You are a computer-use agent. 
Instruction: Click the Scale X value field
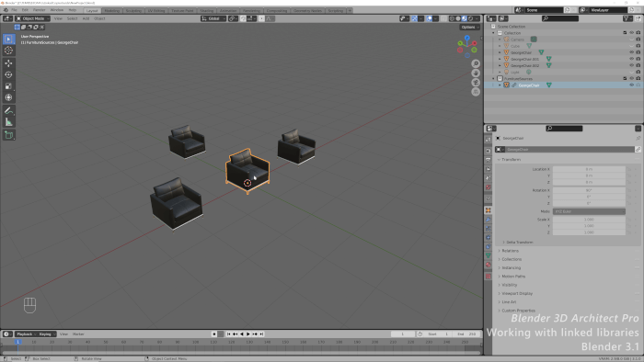tap(589, 220)
